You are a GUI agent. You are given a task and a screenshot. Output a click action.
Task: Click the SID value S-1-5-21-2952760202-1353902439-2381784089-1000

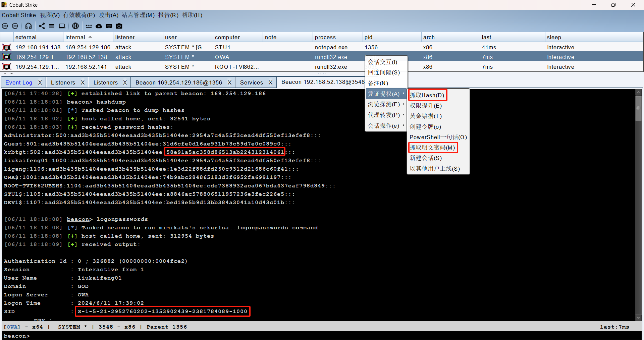pyautogui.click(x=163, y=311)
